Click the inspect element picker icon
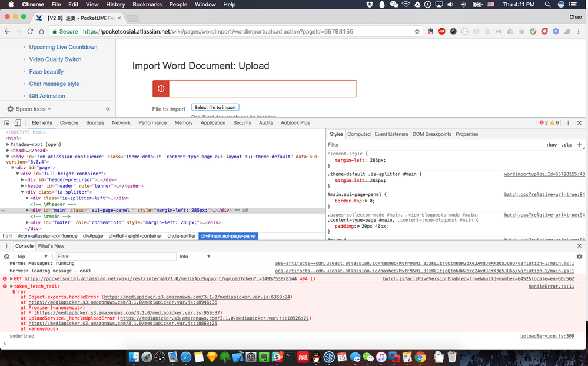This screenshot has width=588, height=366. pyautogui.click(x=6, y=123)
